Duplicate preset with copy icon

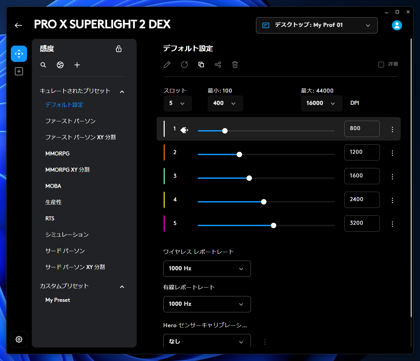click(201, 65)
